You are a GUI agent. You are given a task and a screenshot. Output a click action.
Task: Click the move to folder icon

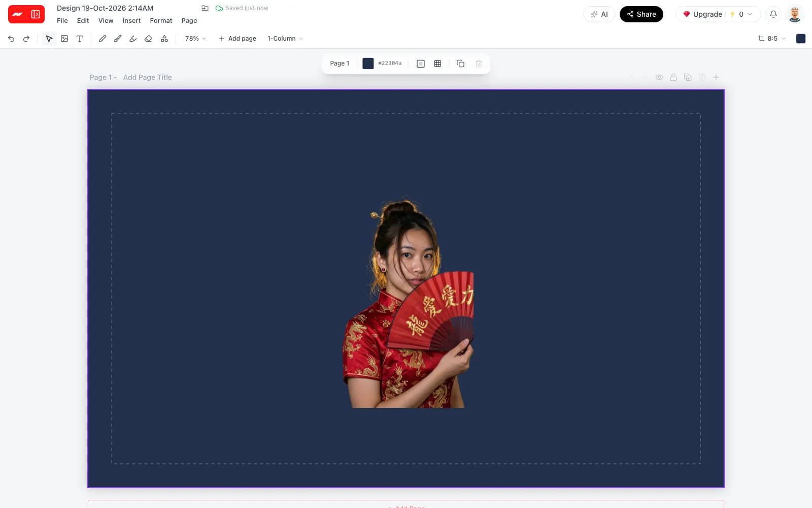[205, 8]
